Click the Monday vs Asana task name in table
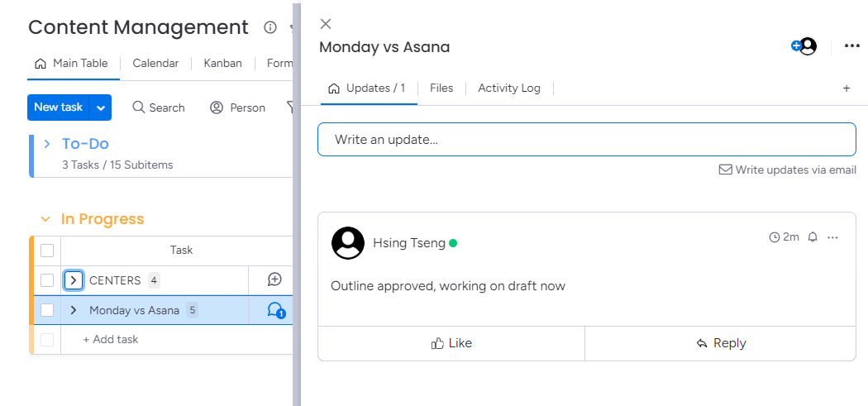 click(x=135, y=310)
